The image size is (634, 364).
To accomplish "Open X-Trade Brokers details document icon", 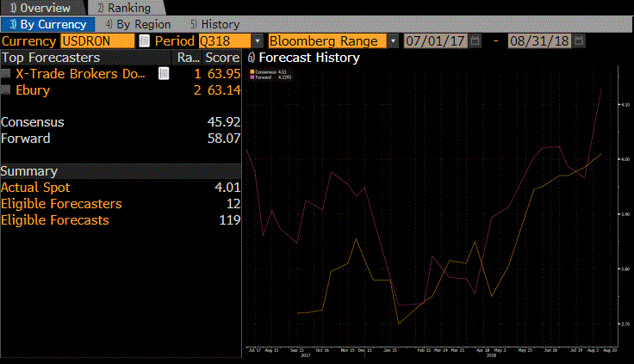I will pos(164,73).
